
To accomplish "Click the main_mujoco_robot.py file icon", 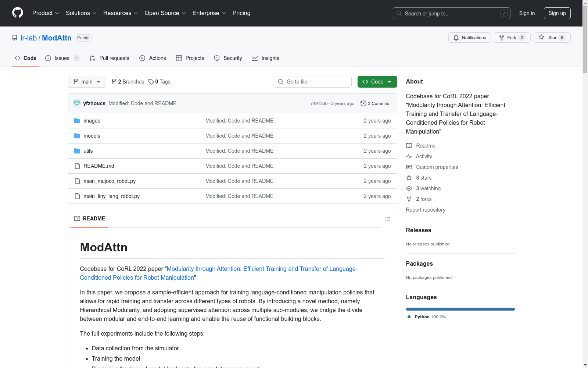I will (x=77, y=181).
